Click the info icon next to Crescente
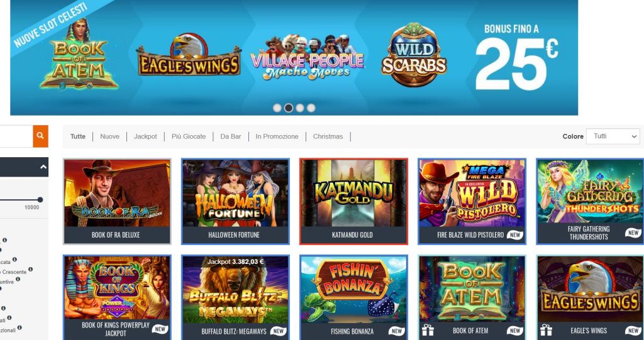The width and height of the screenshot is (644, 340). (30, 270)
